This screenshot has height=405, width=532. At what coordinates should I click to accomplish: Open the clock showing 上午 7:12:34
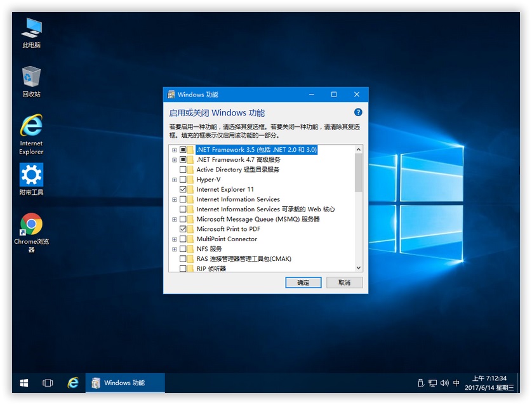click(489, 383)
